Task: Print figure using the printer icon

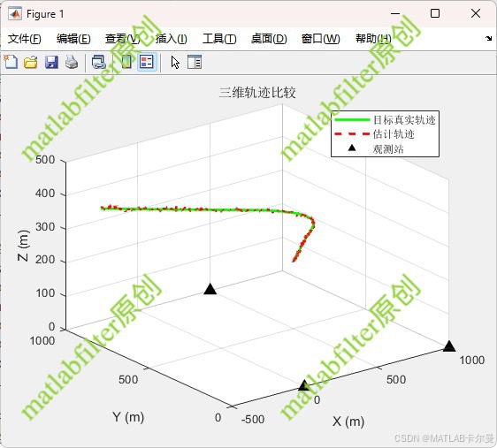Action: click(x=72, y=62)
